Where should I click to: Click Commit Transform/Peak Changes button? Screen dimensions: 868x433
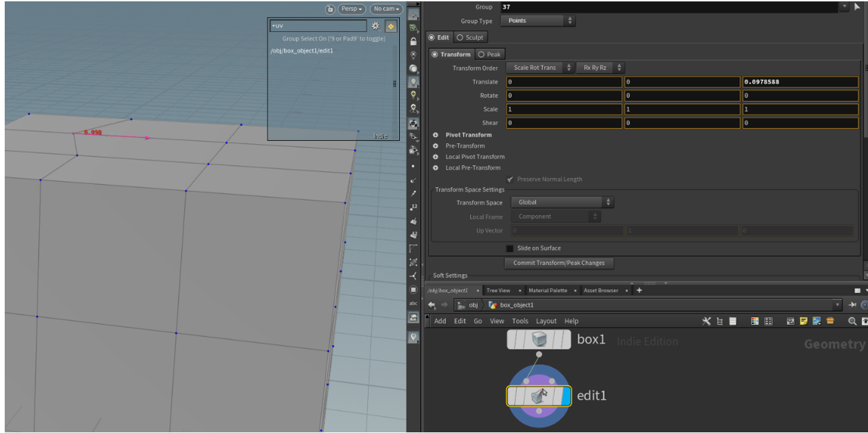[559, 263]
